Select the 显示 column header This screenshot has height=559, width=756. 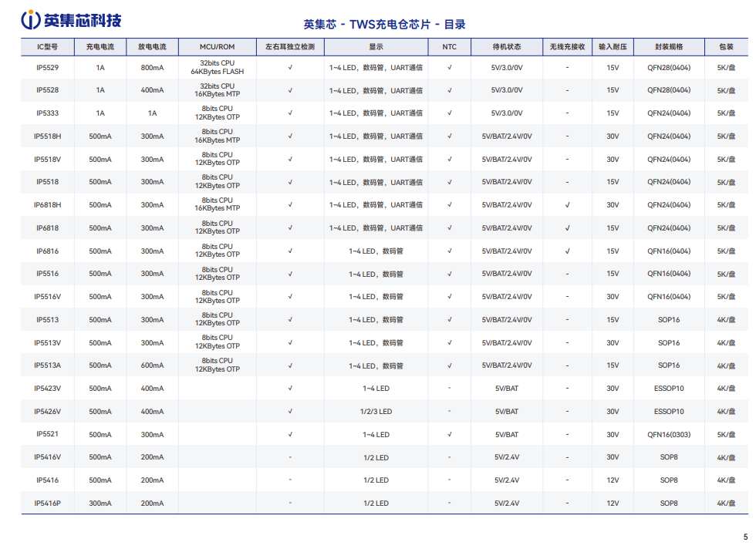pyautogui.click(x=376, y=47)
